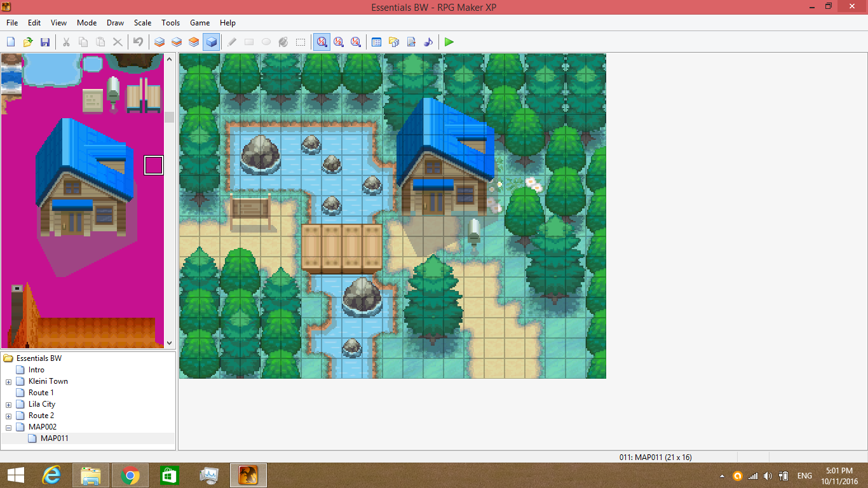
Task: Select the Route 2 map
Action: click(x=41, y=416)
